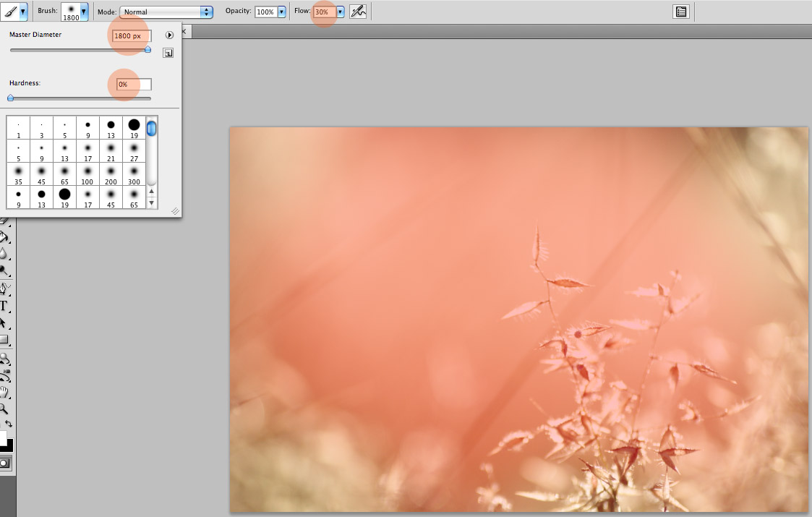Screen dimensions: 812x517
Task: Click the white foreground color swatch
Action: 3,437
